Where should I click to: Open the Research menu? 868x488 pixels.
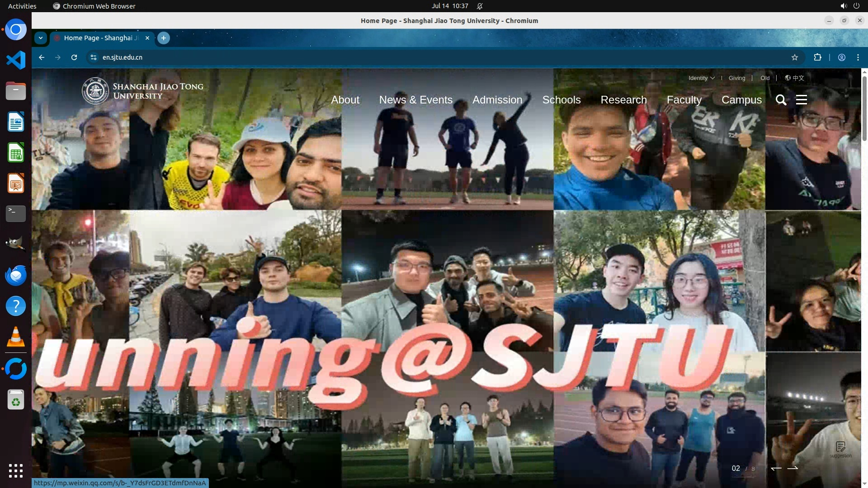[623, 100]
